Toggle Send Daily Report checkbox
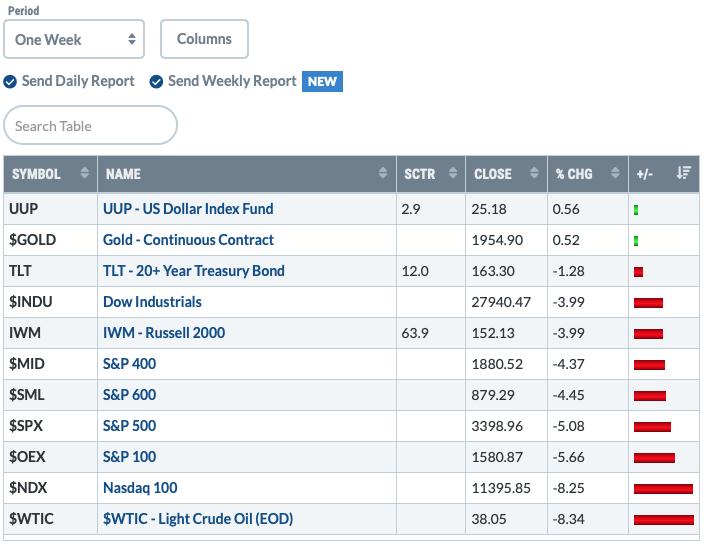The image size is (704, 544). 10,82
